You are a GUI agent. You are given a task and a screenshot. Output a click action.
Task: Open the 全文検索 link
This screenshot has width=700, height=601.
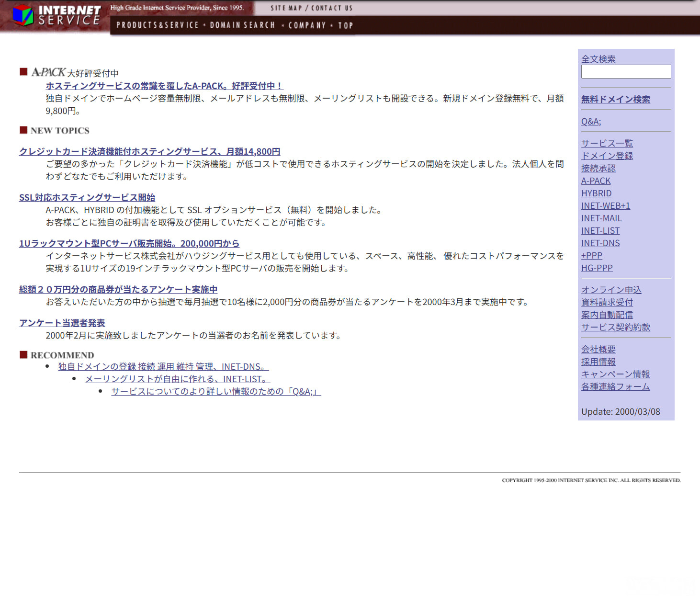(598, 59)
